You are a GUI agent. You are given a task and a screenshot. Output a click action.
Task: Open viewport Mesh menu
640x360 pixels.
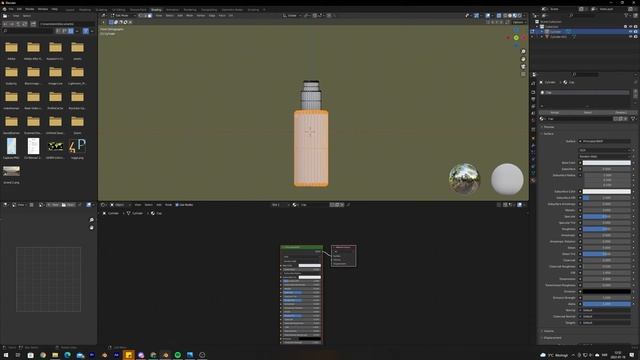(x=190, y=16)
